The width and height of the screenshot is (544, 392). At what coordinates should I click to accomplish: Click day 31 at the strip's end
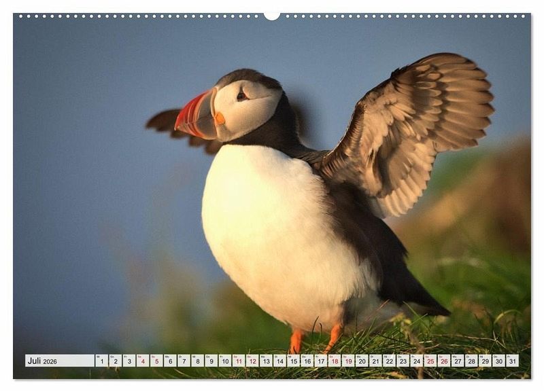coord(511,361)
